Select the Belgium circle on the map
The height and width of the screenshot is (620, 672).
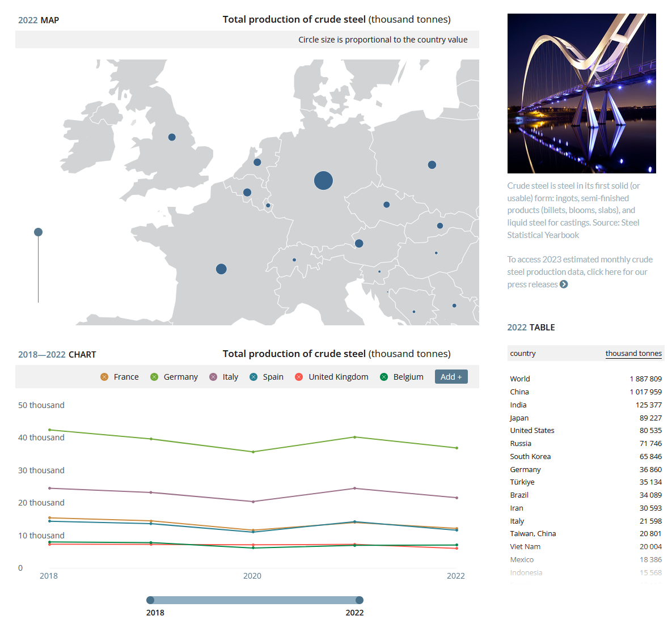pos(247,192)
